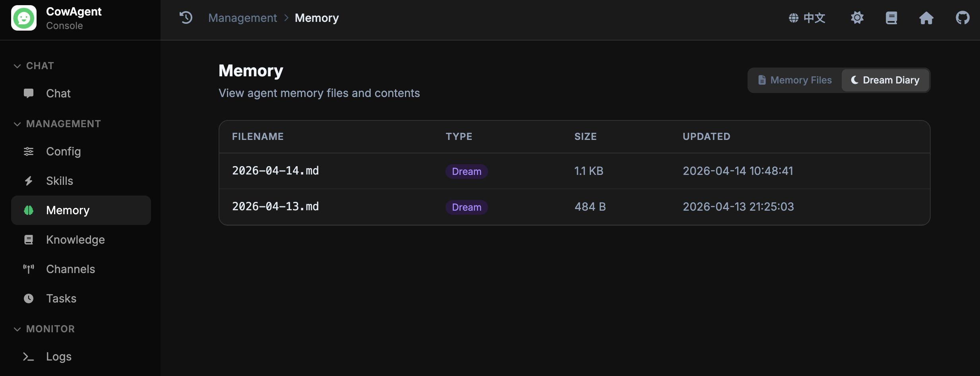
Task: Open Channels with the antenna icon
Action: 70,269
